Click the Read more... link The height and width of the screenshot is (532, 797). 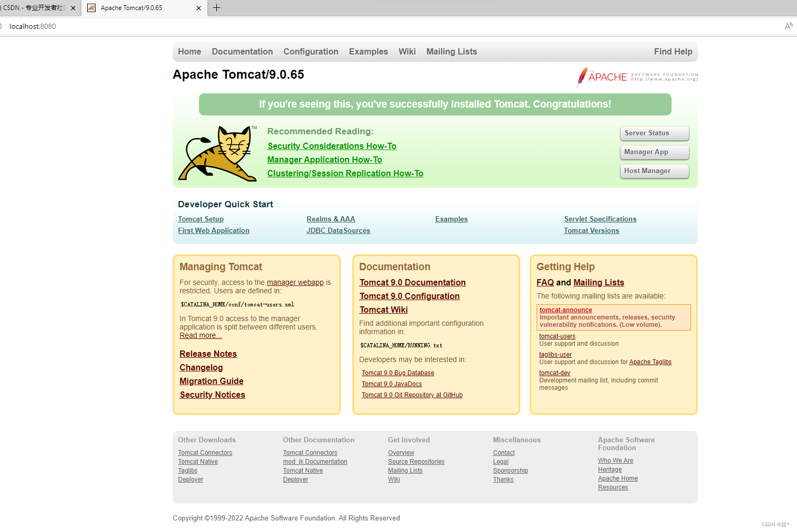[x=201, y=335]
